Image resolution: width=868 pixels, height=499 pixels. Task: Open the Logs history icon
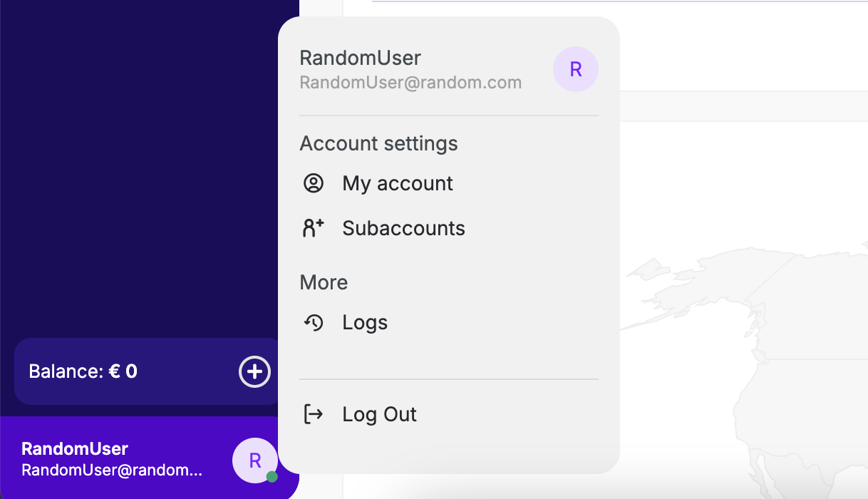[x=314, y=322]
